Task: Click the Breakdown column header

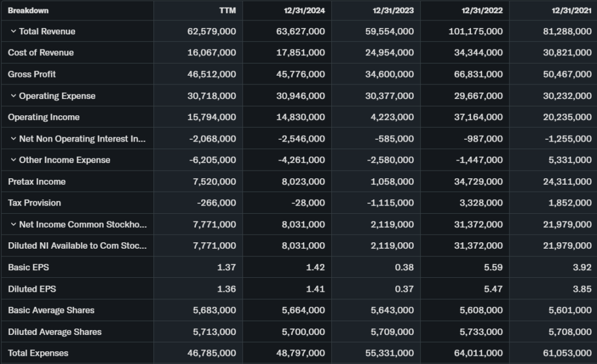Action: (28, 10)
